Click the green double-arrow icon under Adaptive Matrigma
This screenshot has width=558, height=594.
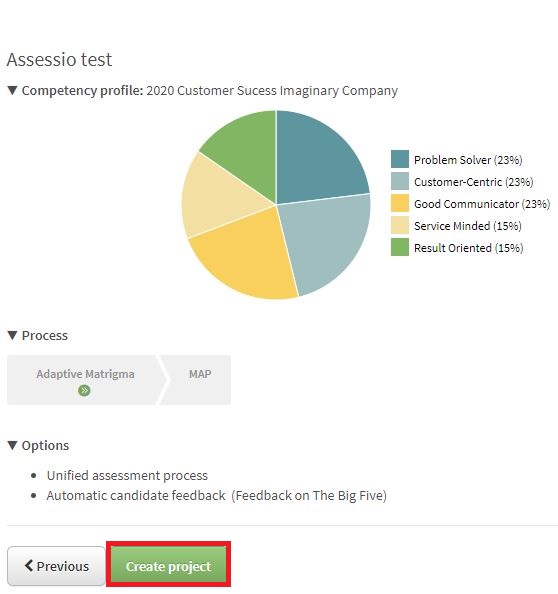[84, 390]
